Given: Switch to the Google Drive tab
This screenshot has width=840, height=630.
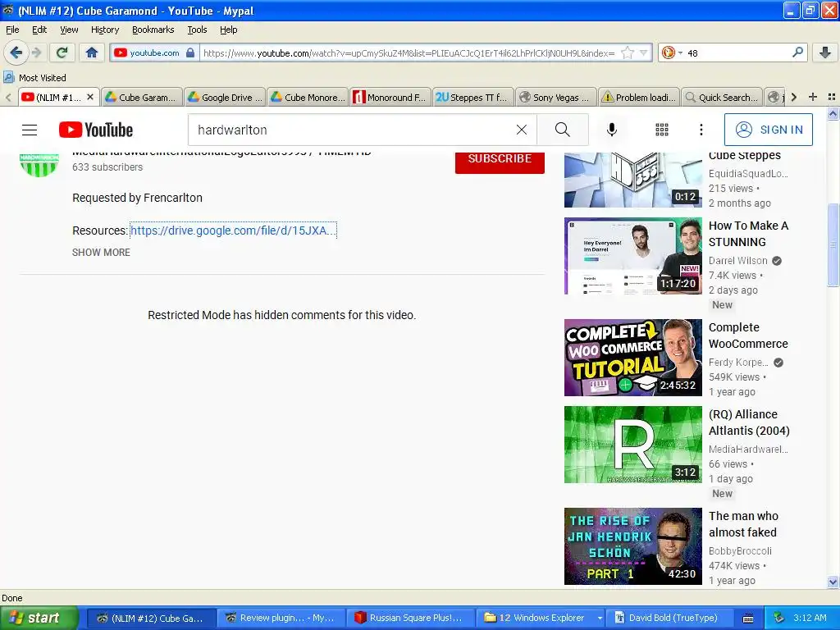Looking at the screenshot, I should 226,97.
